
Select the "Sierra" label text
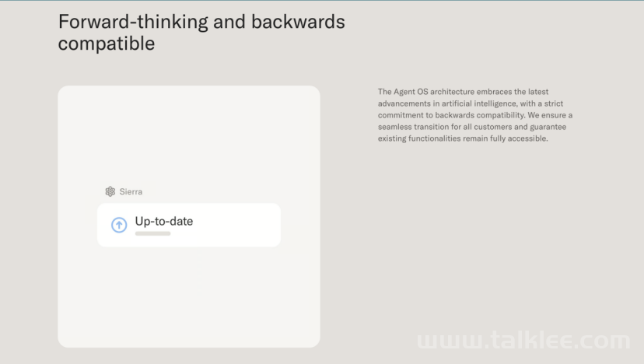tap(131, 191)
